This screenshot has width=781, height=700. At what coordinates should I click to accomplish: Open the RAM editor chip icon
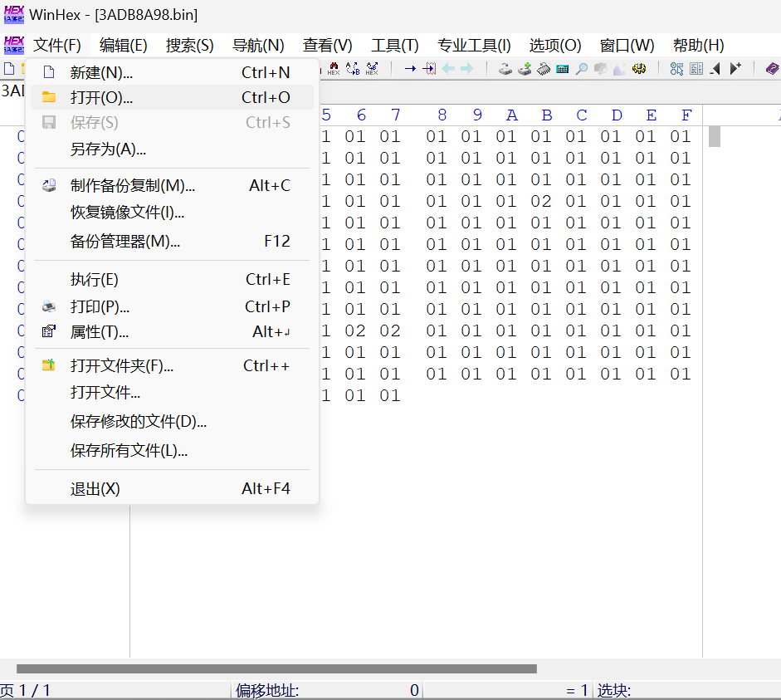point(544,69)
